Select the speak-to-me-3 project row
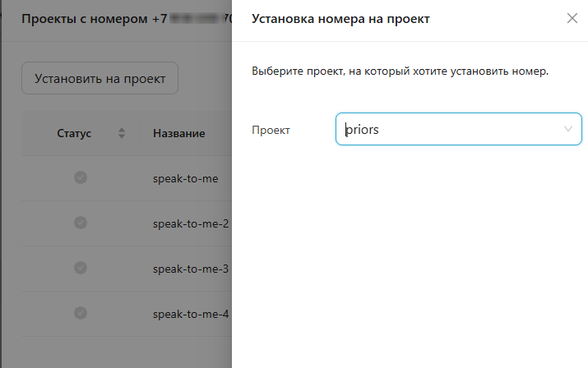 (x=191, y=269)
